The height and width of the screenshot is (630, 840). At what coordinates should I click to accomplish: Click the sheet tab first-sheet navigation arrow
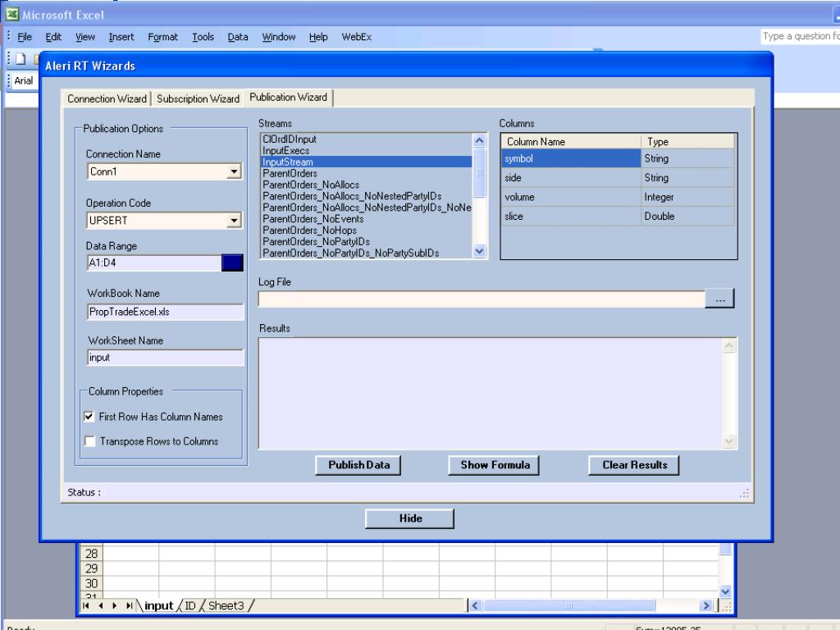coord(85,605)
